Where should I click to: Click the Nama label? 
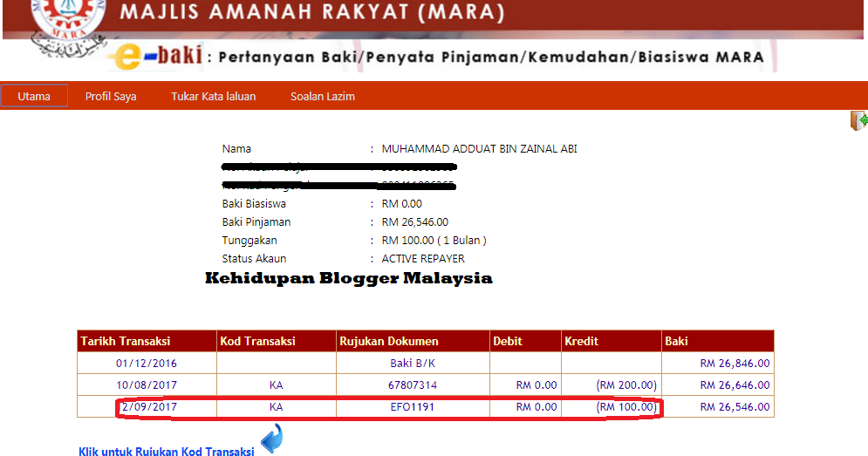[236, 148]
